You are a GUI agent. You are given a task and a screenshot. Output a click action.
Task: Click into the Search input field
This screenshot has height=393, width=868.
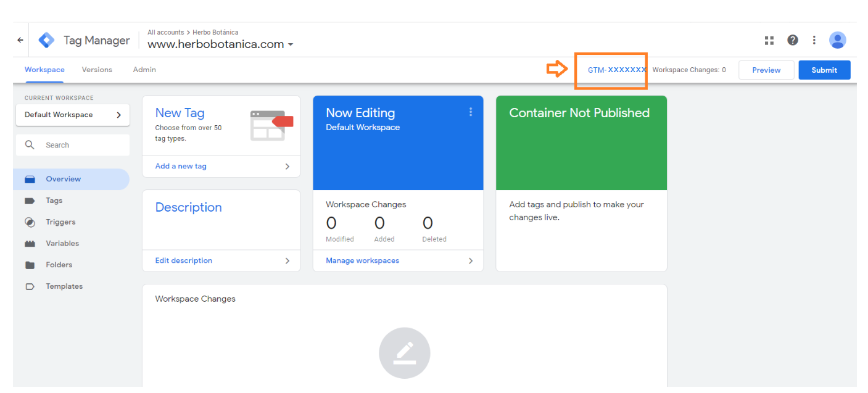point(73,145)
